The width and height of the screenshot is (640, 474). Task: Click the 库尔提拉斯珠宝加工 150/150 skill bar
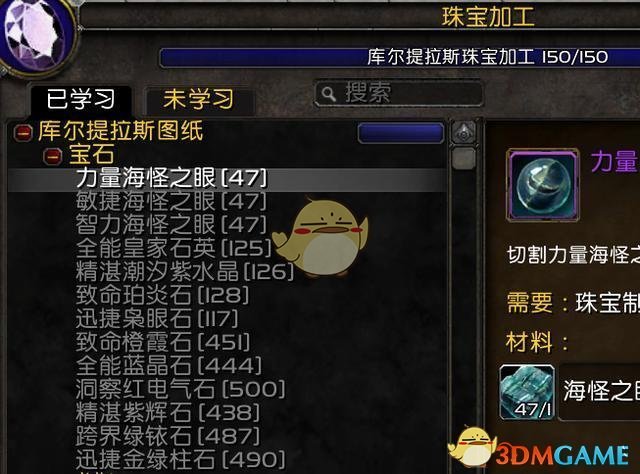[x=400, y=58]
